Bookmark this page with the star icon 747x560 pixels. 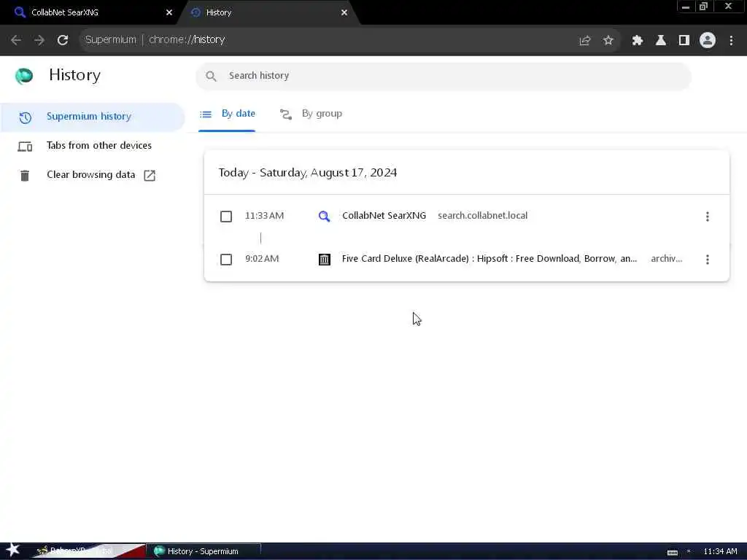pyautogui.click(x=608, y=41)
